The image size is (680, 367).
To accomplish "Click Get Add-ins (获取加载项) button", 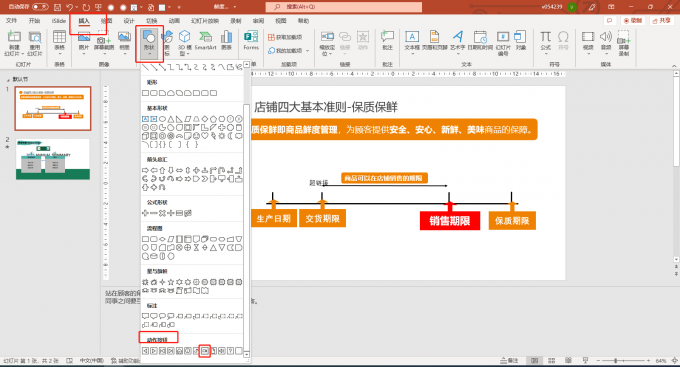I will pos(285,37).
